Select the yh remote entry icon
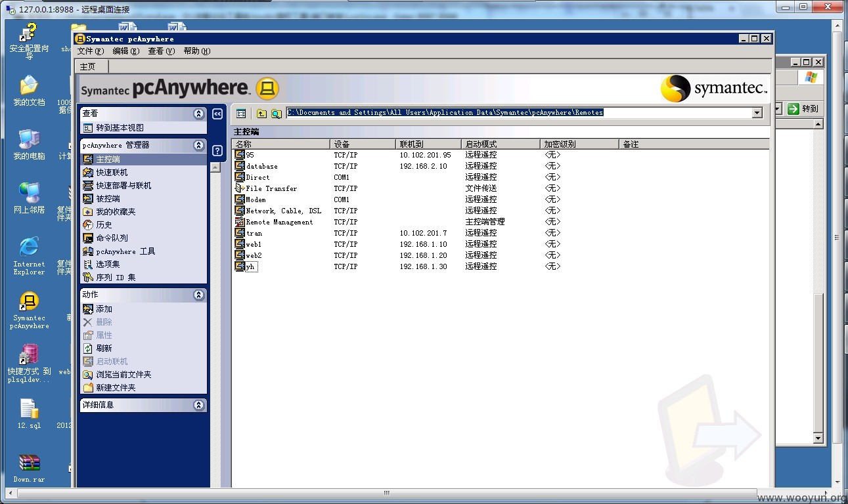This screenshot has width=848, height=504. click(240, 266)
